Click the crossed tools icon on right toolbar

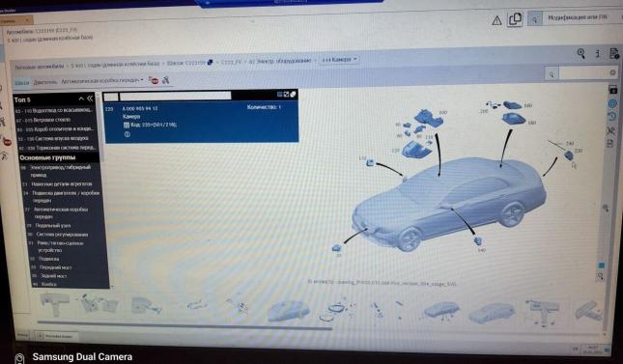[x=611, y=130]
